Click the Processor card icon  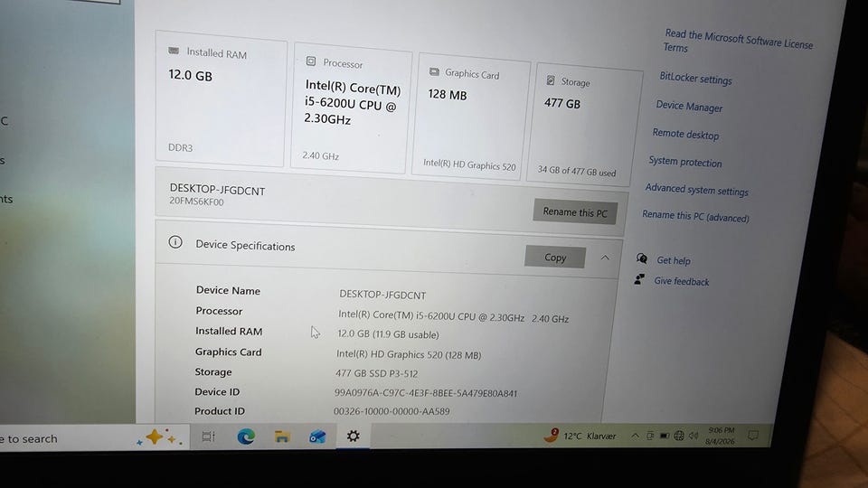coord(311,61)
